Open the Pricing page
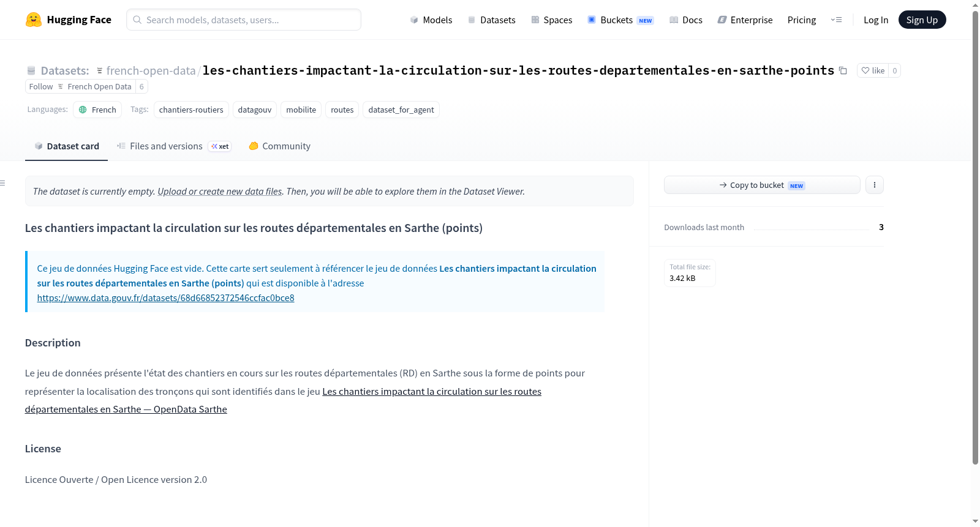 click(x=802, y=20)
